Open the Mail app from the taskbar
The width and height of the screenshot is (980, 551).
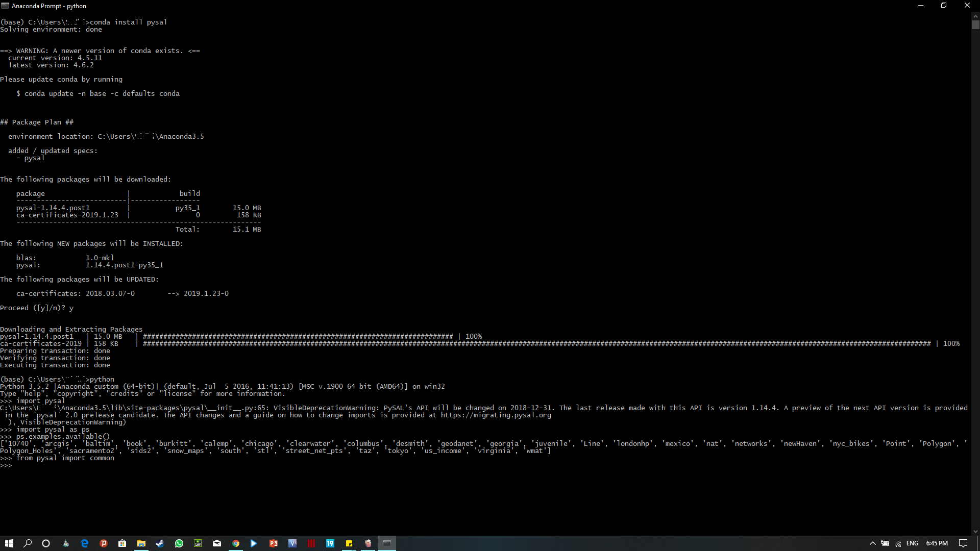coord(216,543)
